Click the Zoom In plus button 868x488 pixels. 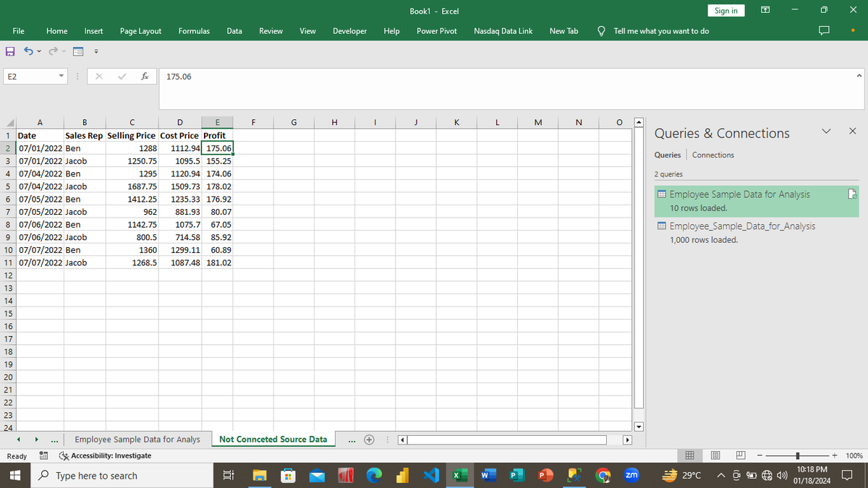pos(835,455)
